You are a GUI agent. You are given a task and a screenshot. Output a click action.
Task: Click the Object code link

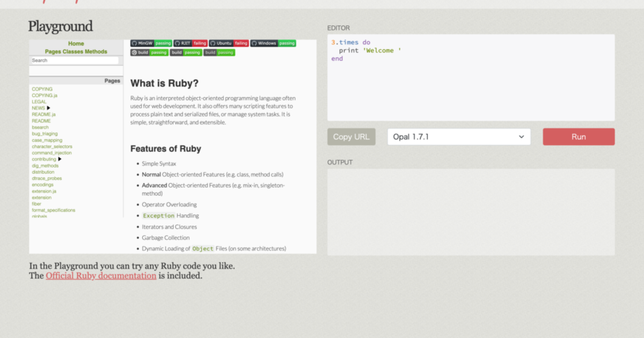(203, 248)
